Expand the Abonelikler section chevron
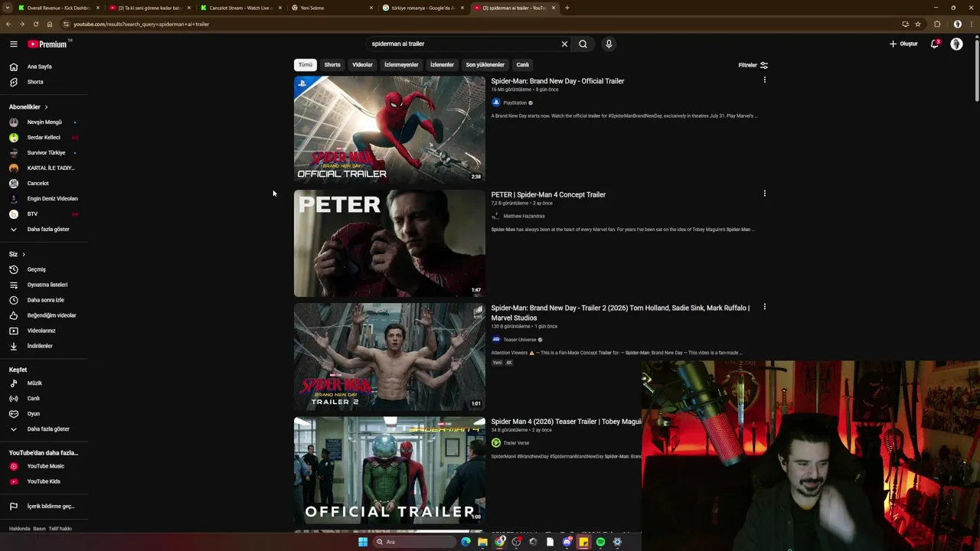The width and height of the screenshot is (980, 551). pyautogui.click(x=46, y=107)
